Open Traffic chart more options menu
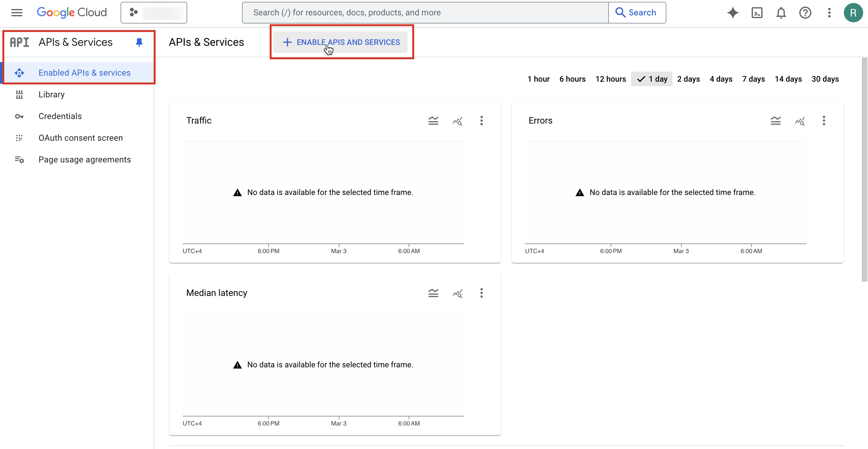Viewport: 868px width, 449px height. pos(482,121)
